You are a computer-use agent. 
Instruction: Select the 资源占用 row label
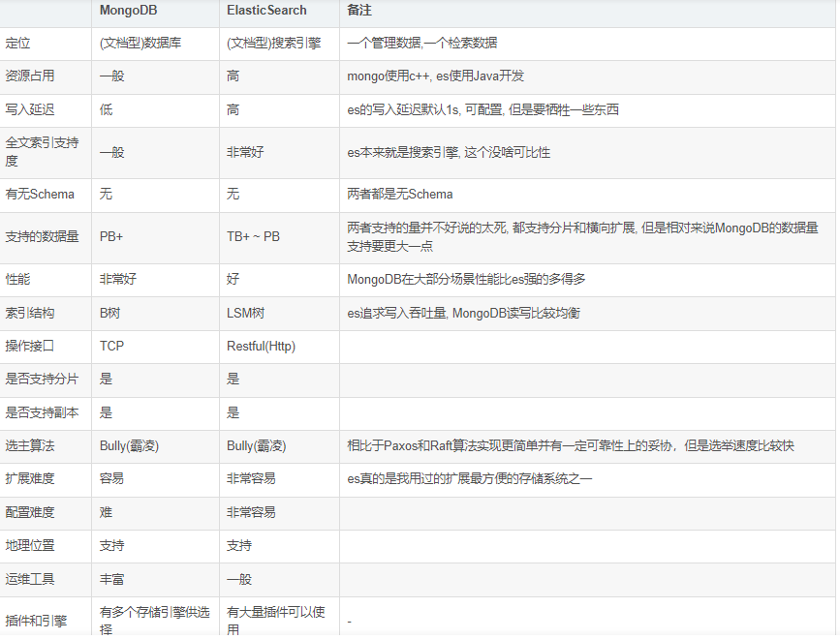[x=30, y=76]
